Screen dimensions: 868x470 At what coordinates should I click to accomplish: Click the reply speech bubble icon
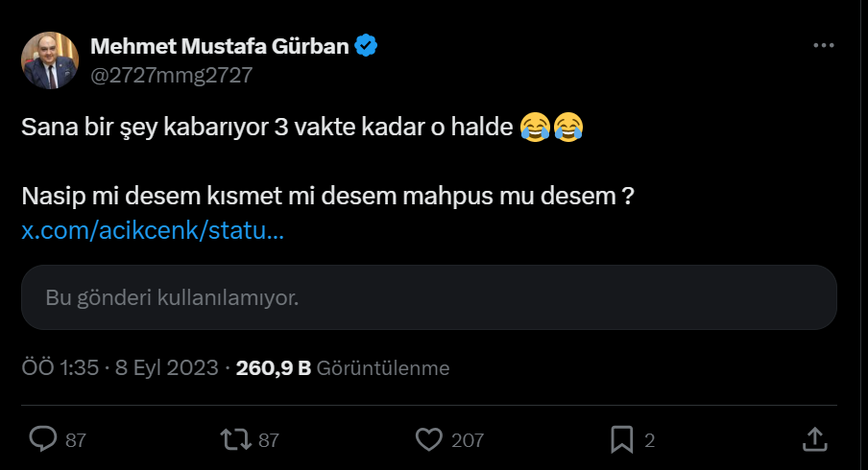click(x=44, y=439)
